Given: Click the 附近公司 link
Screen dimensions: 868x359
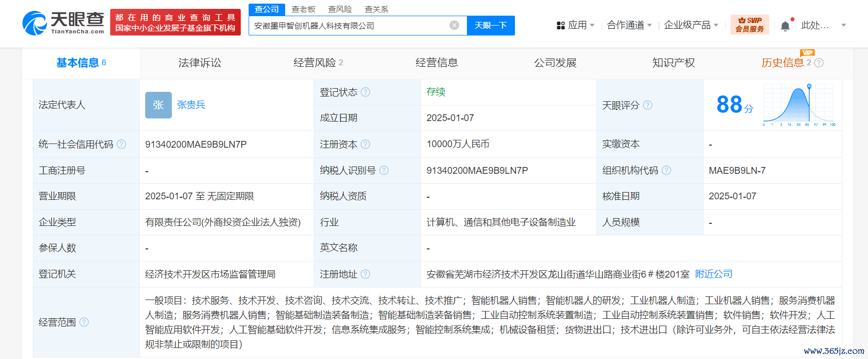Looking at the screenshot, I should [713, 274].
